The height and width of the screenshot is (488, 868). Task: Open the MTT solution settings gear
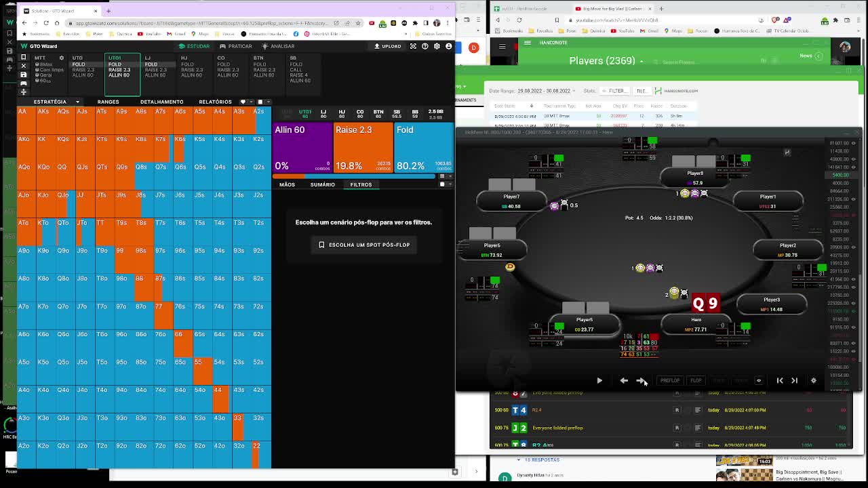pyautogui.click(x=61, y=58)
